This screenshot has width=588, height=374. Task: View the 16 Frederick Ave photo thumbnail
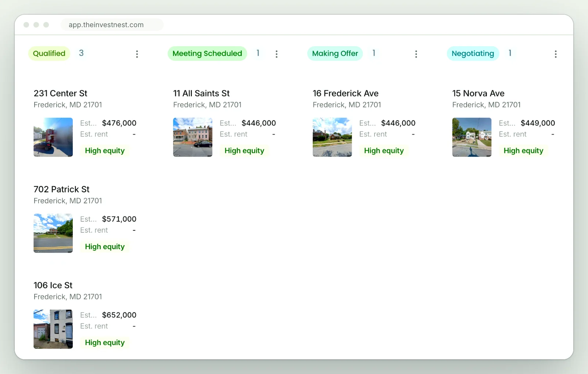pyautogui.click(x=332, y=137)
